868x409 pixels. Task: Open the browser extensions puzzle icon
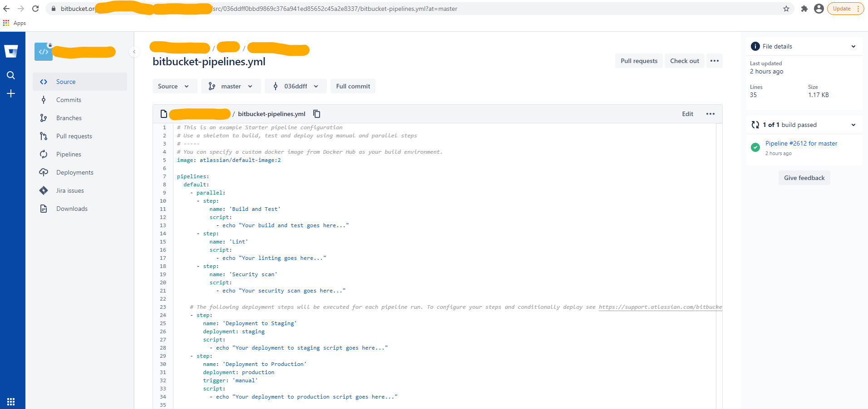point(804,9)
